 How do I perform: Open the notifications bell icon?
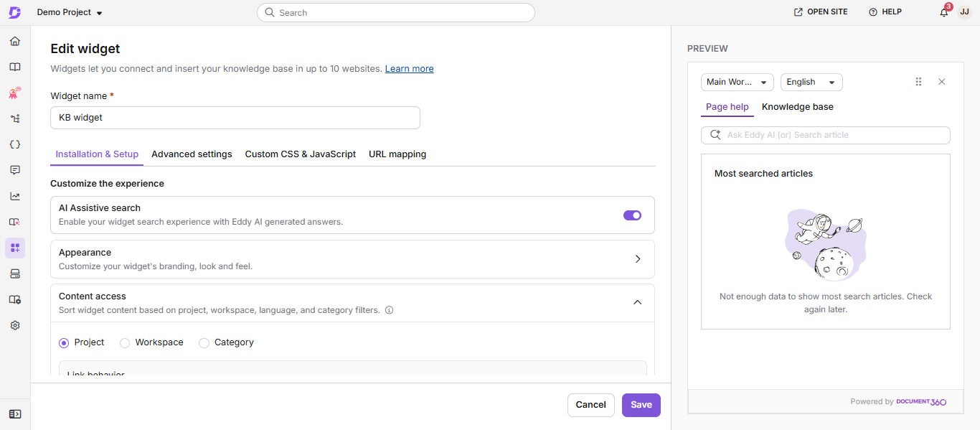coord(944,12)
